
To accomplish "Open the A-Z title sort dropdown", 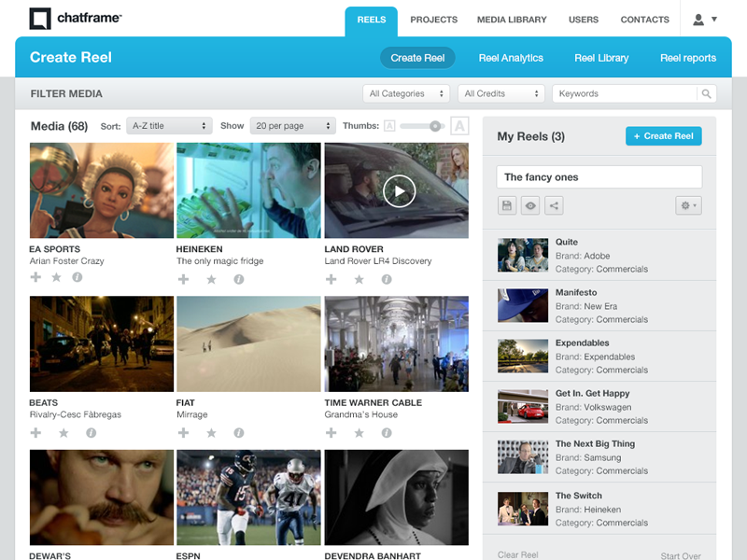I will pyautogui.click(x=169, y=126).
